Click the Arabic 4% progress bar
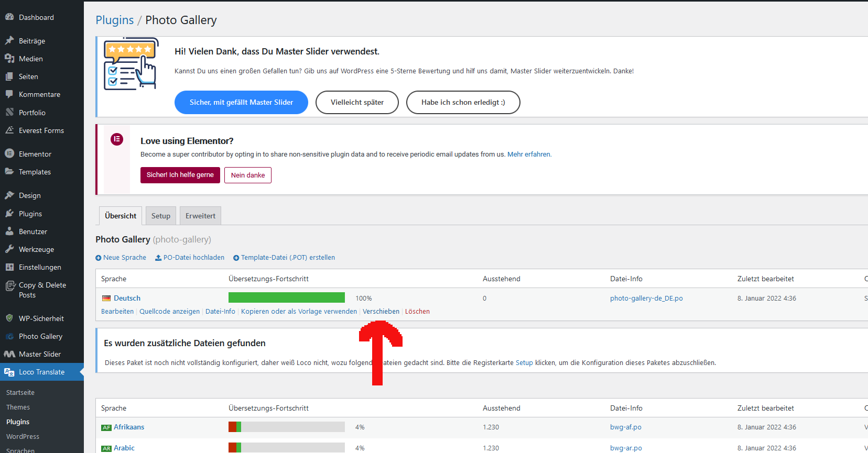This screenshot has height=453, width=868. coord(287,448)
